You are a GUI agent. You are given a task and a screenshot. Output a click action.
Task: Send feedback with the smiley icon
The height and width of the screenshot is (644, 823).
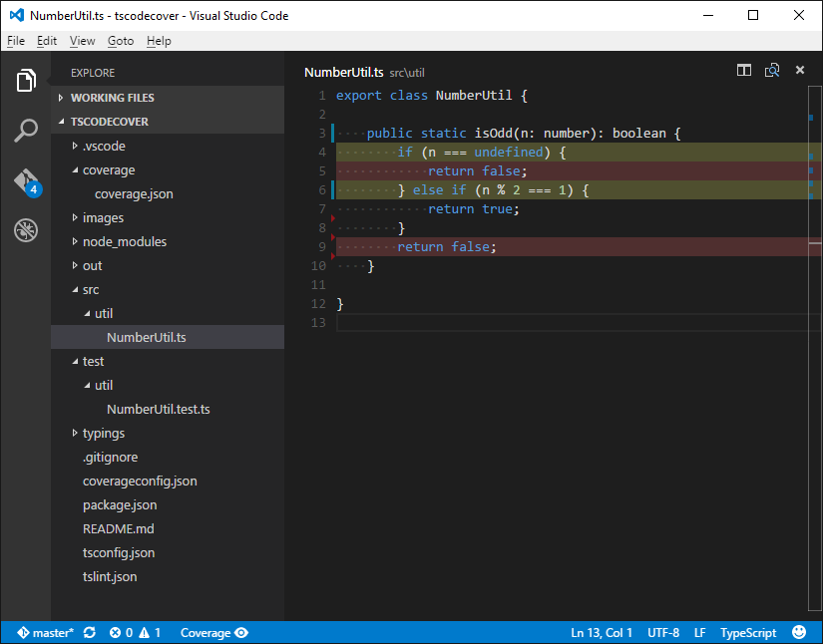point(798,632)
